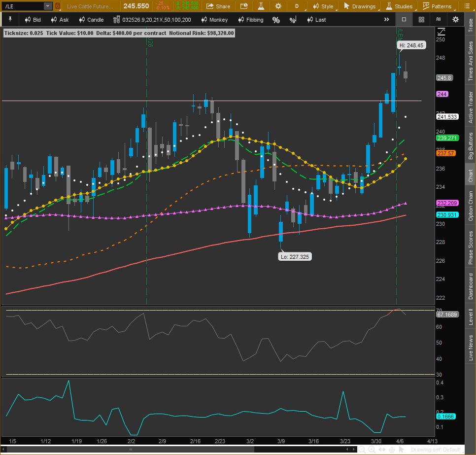
Task: Toggle the Bid line display
Action: coord(33,20)
